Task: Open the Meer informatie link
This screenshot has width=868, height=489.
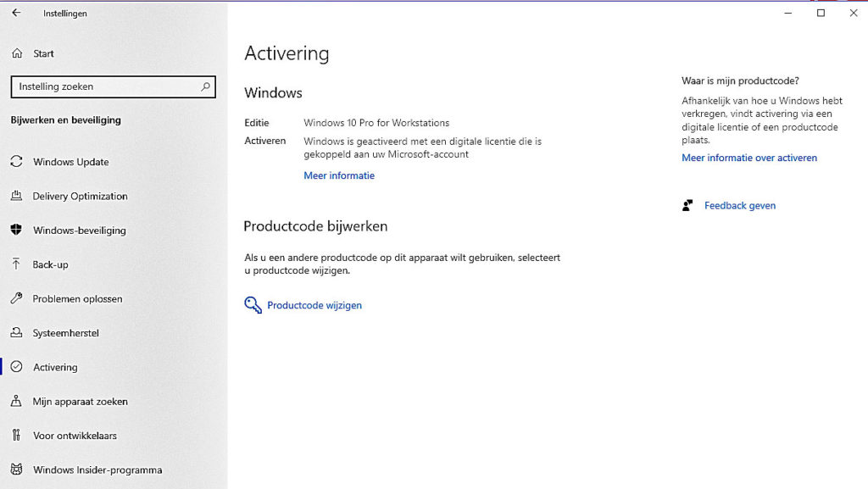Action: [339, 175]
